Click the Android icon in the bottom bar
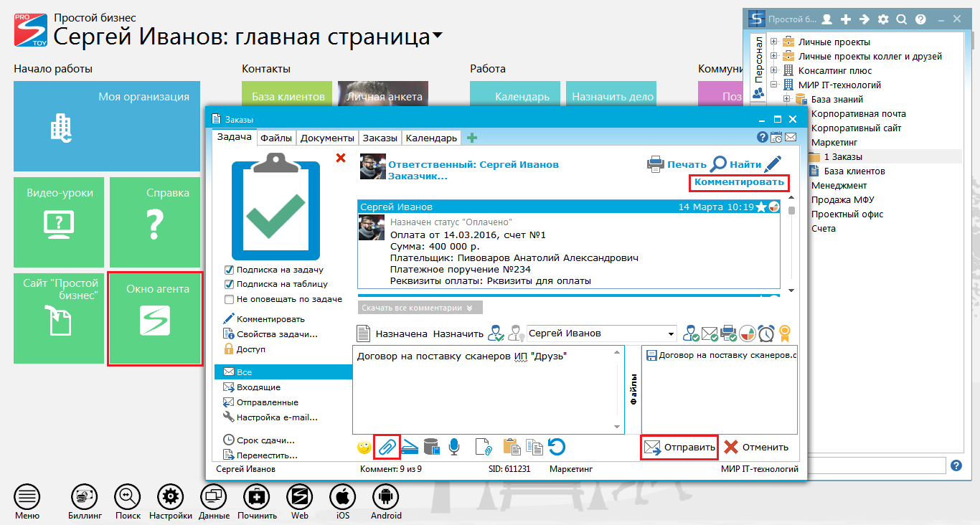 click(386, 502)
